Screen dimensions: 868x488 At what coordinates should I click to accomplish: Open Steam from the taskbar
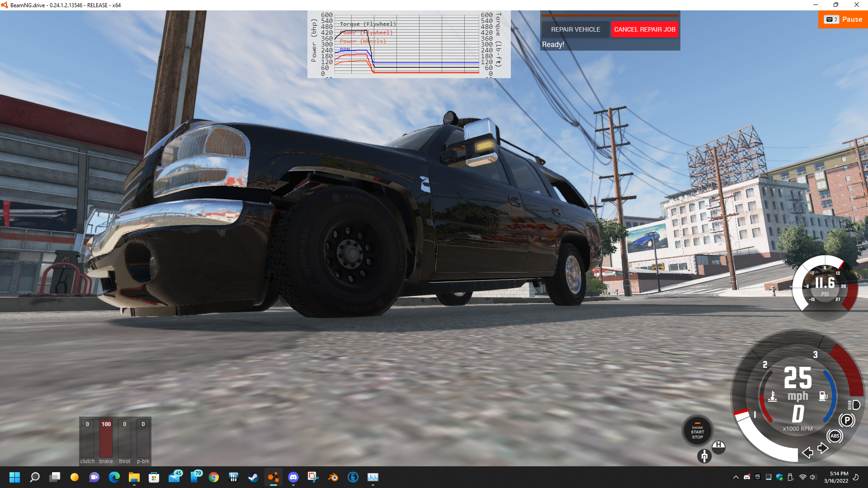click(x=253, y=477)
